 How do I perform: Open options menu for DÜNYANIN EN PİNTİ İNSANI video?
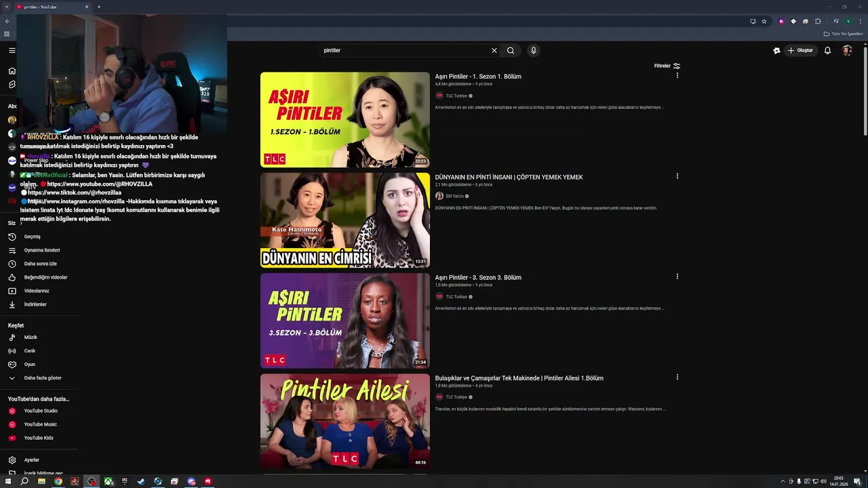(x=677, y=176)
